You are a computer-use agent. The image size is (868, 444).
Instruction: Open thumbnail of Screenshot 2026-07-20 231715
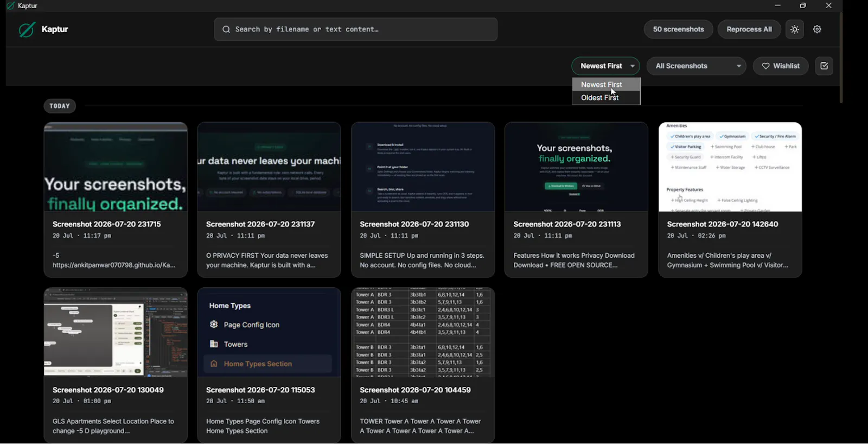pyautogui.click(x=116, y=167)
